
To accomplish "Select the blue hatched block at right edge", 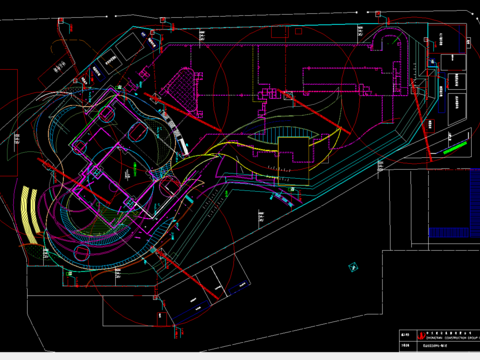I will (x=475, y=203).
